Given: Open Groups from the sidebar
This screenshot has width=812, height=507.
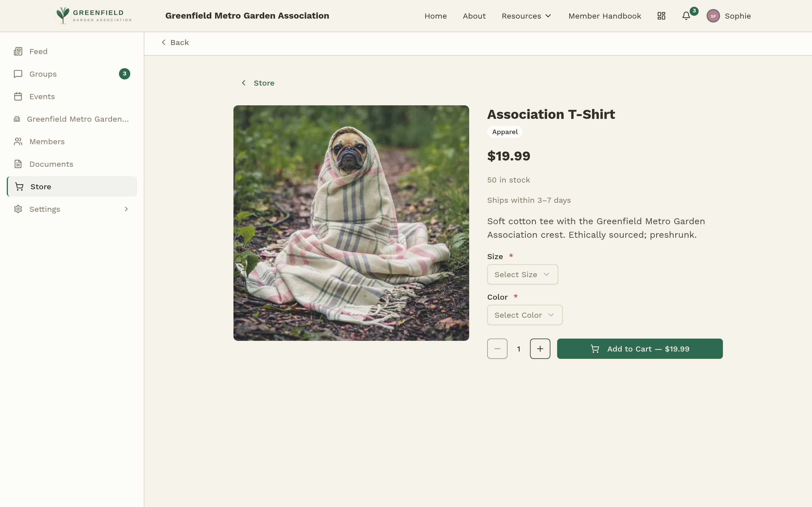Looking at the screenshot, I should (43, 74).
